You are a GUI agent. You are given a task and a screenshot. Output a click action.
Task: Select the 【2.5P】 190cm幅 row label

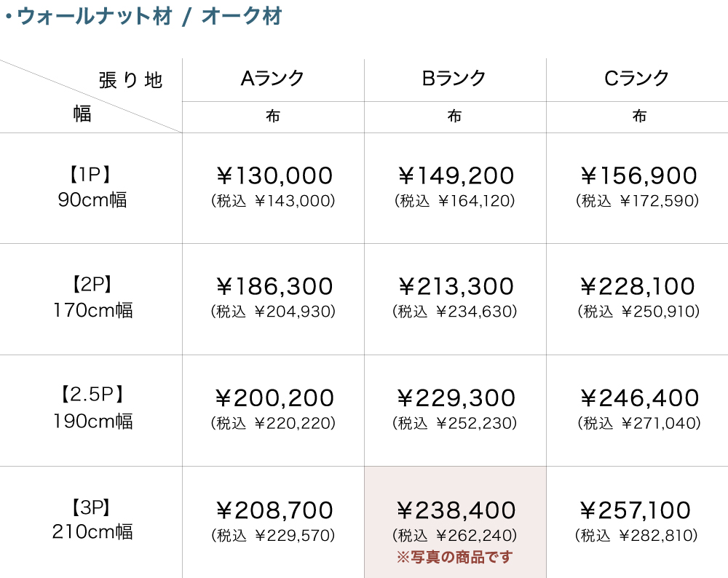pyautogui.click(x=91, y=408)
